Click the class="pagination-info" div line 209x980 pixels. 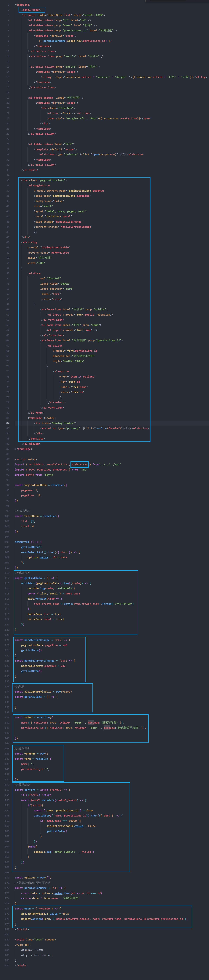[x=44, y=180]
